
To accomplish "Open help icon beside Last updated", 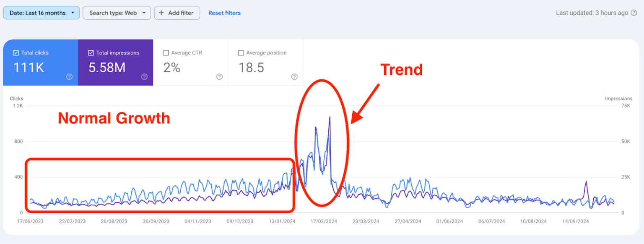I will click(x=634, y=13).
